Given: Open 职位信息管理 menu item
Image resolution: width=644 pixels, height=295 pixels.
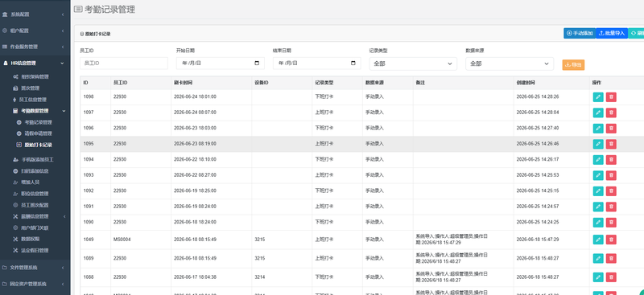Looking at the screenshot, I should click(35, 194).
